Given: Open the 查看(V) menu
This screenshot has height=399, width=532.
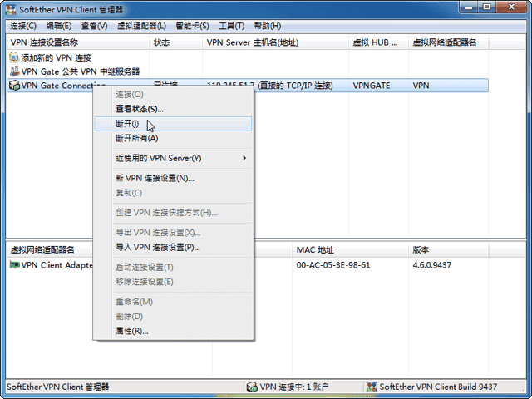Looking at the screenshot, I should coord(94,26).
